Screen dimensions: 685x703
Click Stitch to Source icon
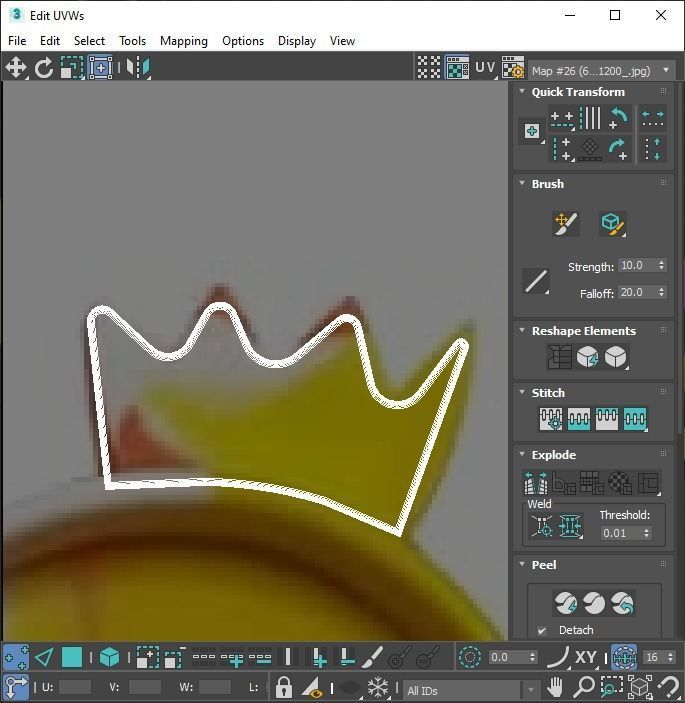tap(607, 419)
